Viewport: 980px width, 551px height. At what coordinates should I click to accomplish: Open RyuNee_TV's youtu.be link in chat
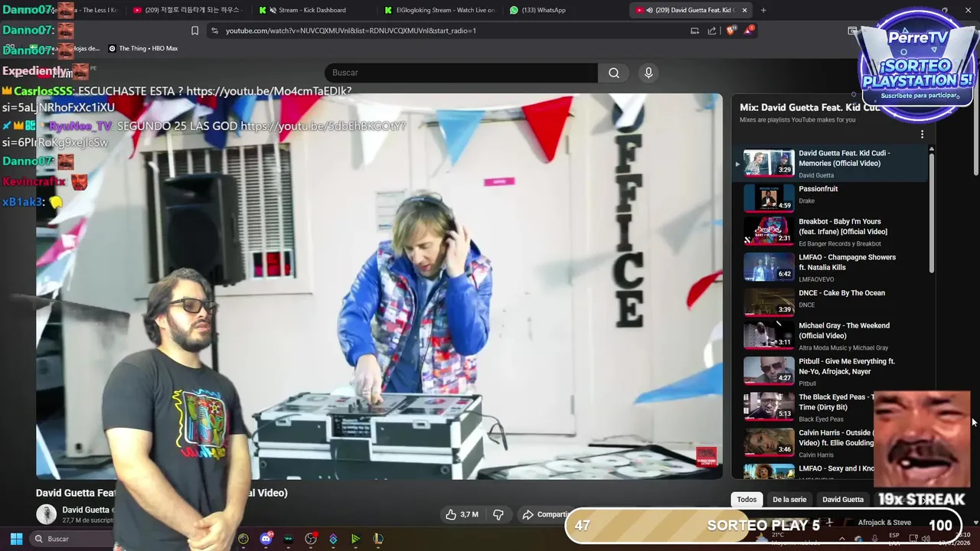(323, 126)
